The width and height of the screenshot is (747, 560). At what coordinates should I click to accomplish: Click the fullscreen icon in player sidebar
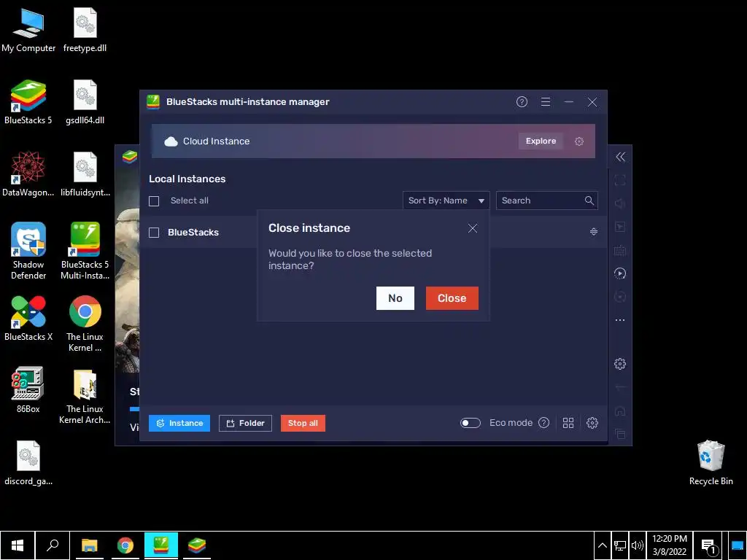coord(620,180)
